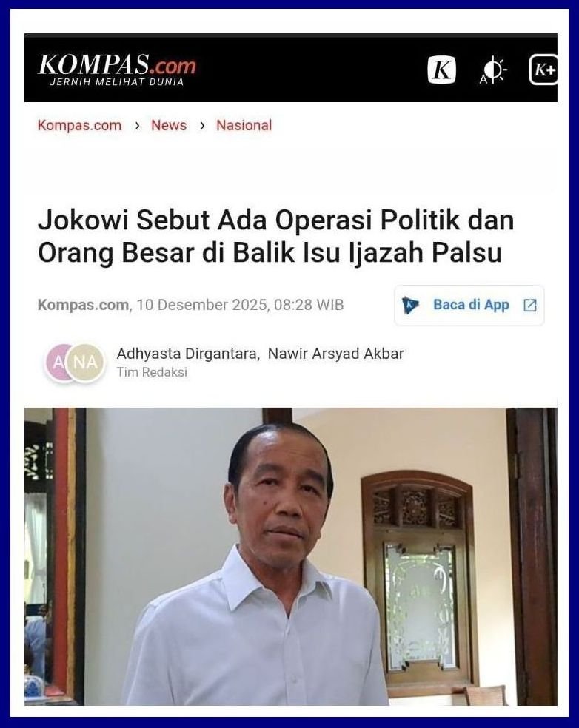
Task: Click the beige NA author avatar
Action: point(85,363)
